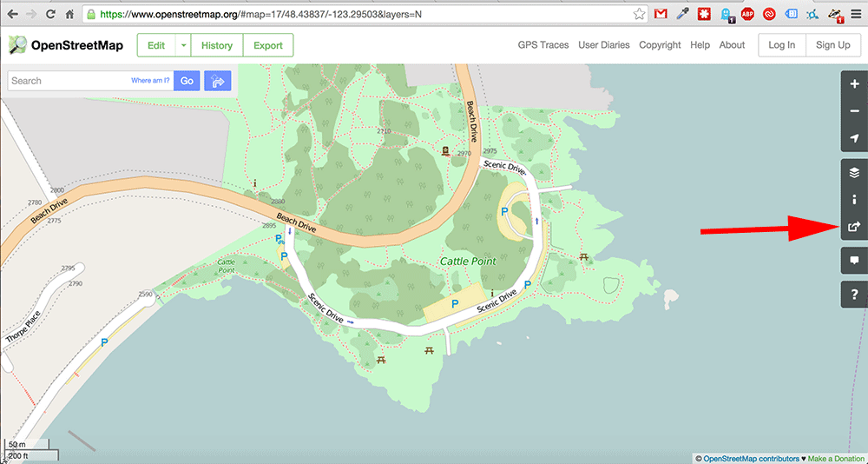Open the History tab
Screen dimensions: 868x464
coord(217,45)
